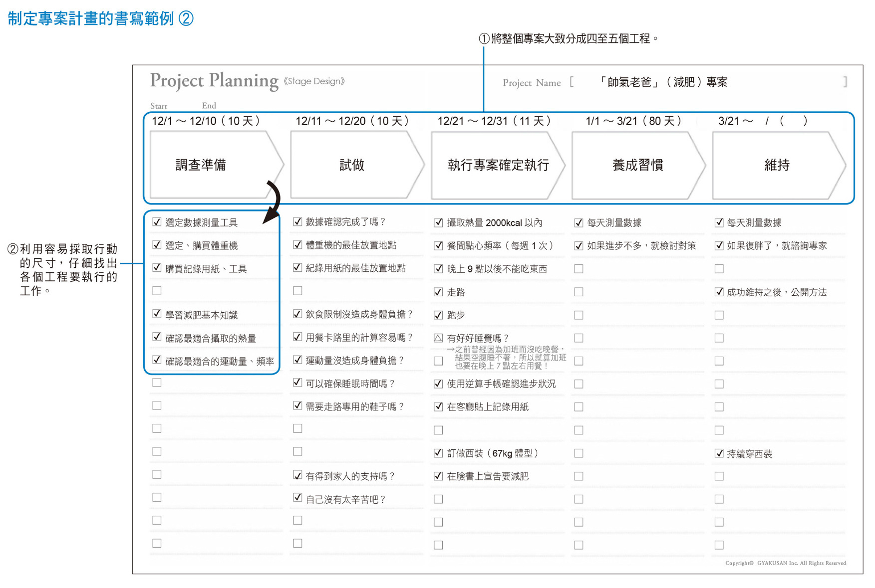
Task: Click the 12/1～12/10（10 天） date range
Action: click(x=206, y=121)
